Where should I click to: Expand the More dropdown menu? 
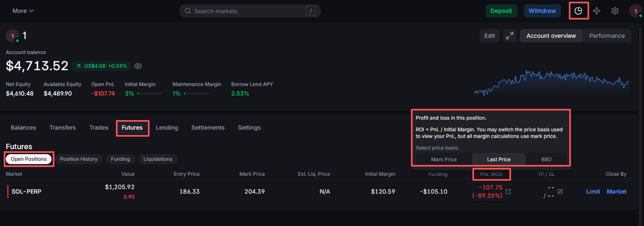(x=23, y=11)
